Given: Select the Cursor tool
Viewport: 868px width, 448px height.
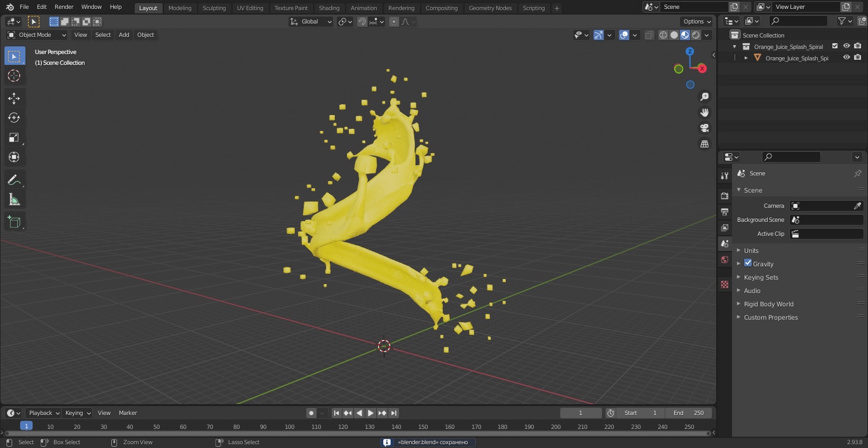Looking at the screenshot, I should 14,76.
